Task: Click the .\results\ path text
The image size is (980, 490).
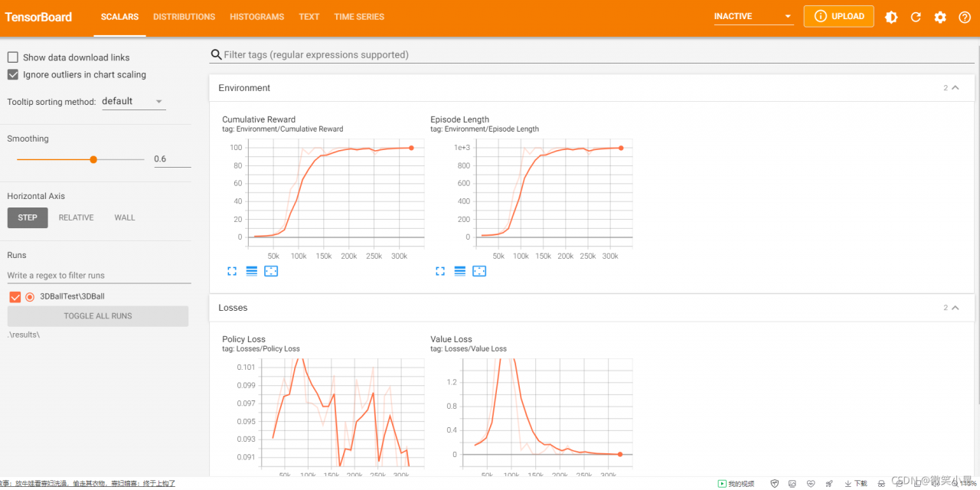Action: coord(24,335)
